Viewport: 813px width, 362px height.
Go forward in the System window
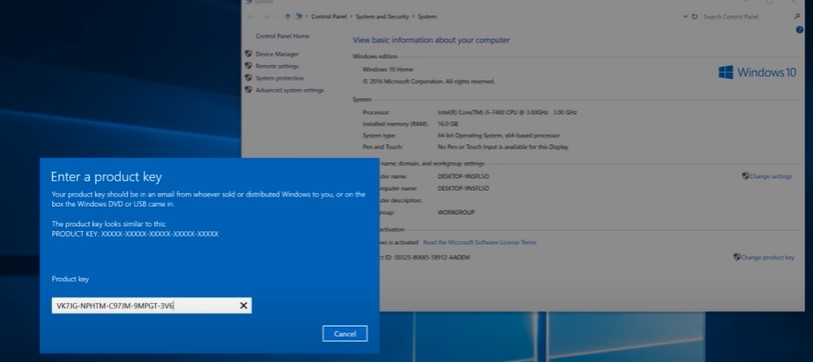click(265, 17)
